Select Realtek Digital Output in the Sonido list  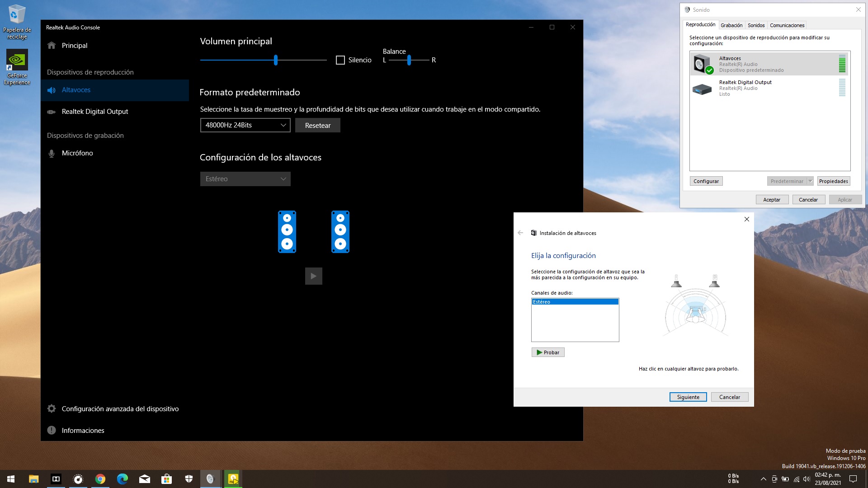(769, 88)
